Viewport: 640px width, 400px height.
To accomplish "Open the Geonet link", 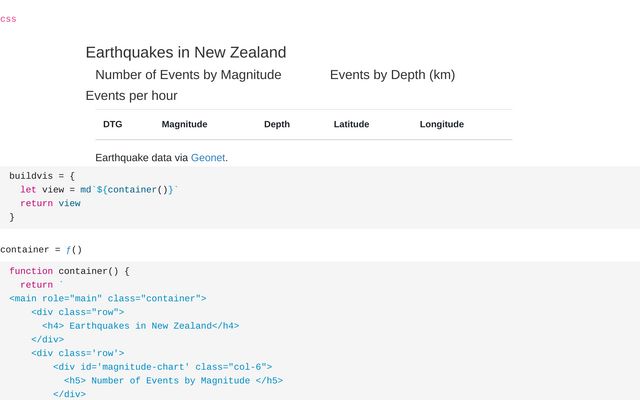I will tap(208, 158).
